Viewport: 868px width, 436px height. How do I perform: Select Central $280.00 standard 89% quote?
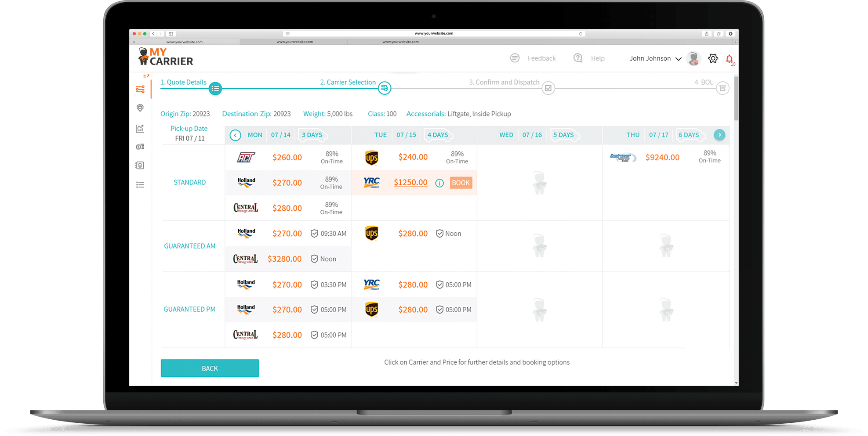(288, 208)
